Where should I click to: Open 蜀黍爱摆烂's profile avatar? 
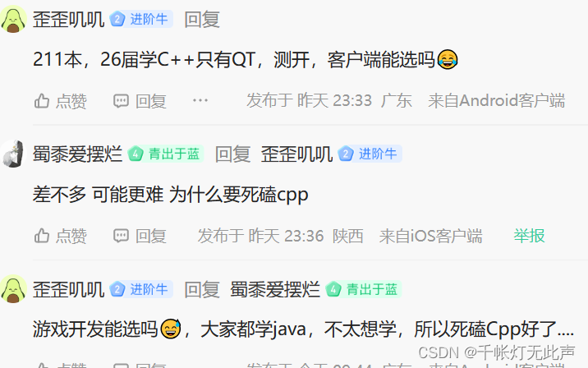(x=13, y=154)
